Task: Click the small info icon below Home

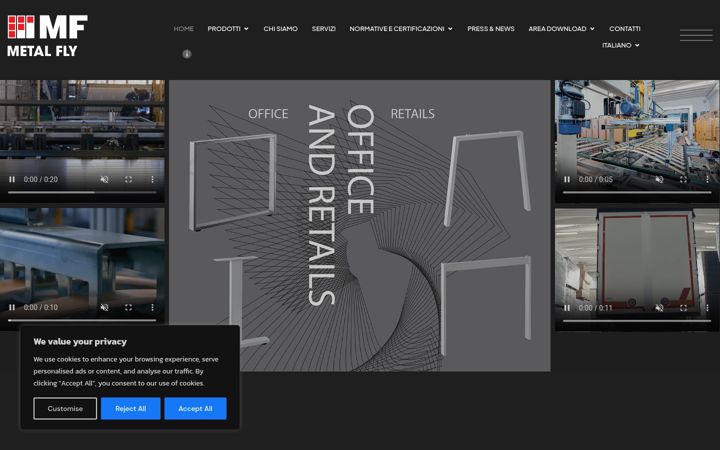Action: click(187, 54)
